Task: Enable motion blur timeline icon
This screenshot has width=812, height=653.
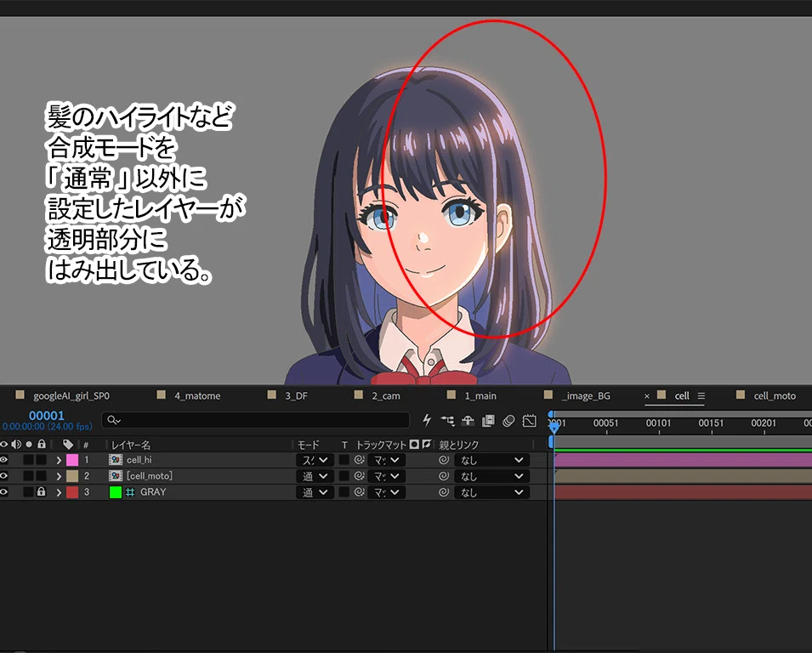Action: click(508, 421)
